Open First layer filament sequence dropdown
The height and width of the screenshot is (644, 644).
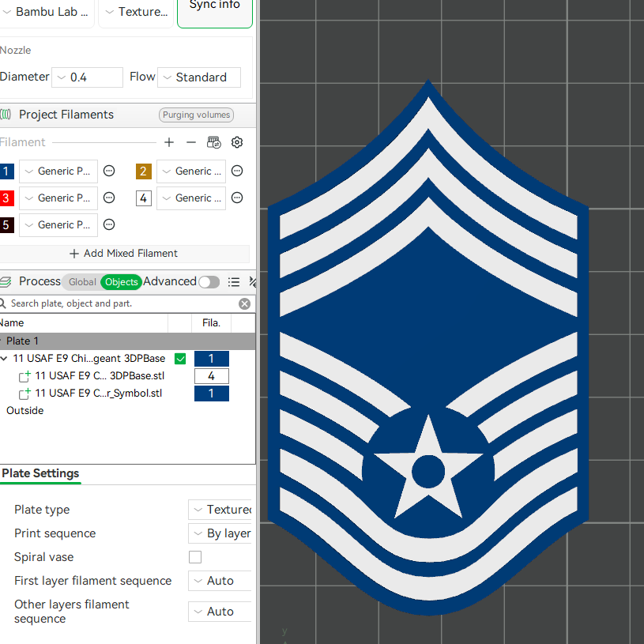[220, 581]
